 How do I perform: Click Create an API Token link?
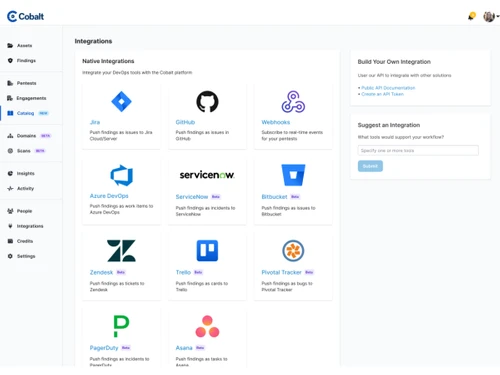(x=382, y=94)
